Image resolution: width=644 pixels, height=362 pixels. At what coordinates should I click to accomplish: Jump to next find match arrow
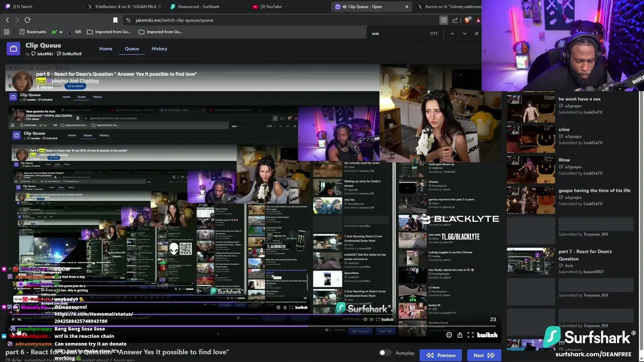[464, 33]
